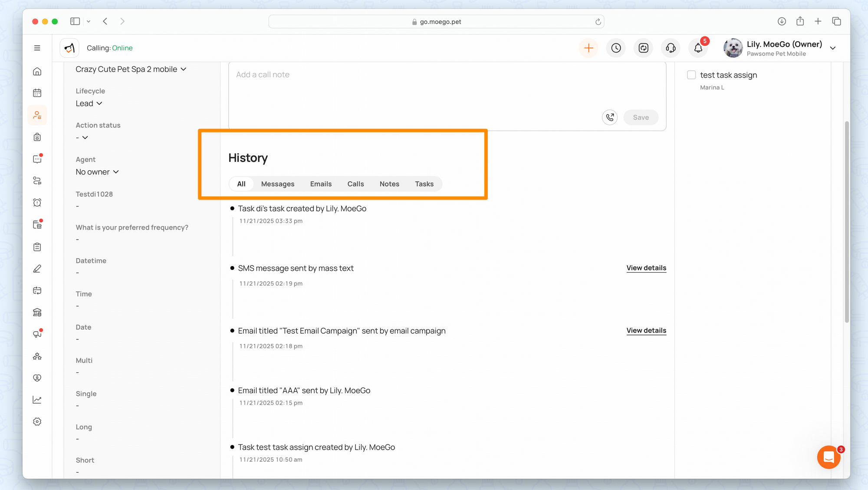
Task: Check the test task assign checkbox
Action: click(691, 75)
